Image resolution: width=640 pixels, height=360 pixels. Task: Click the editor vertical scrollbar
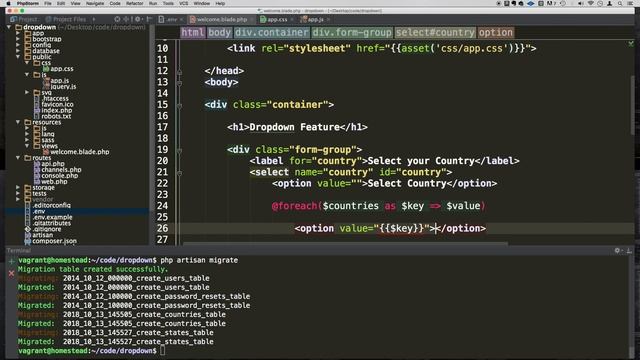[632, 104]
